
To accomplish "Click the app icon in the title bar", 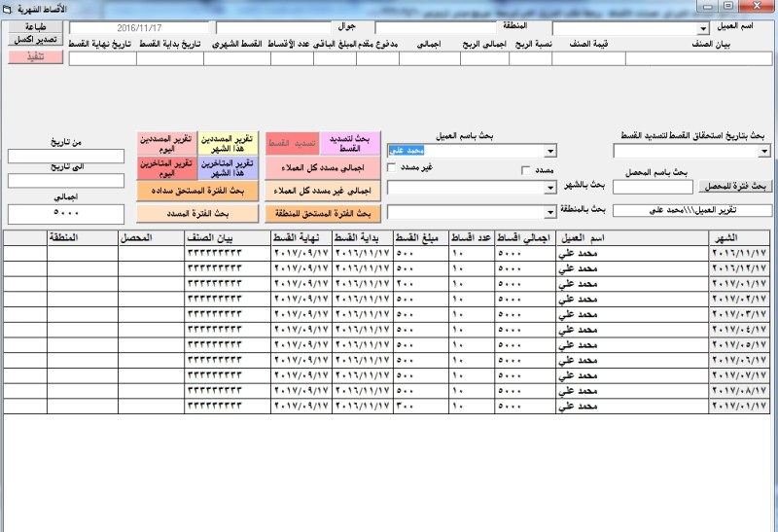I will tap(7, 9).
